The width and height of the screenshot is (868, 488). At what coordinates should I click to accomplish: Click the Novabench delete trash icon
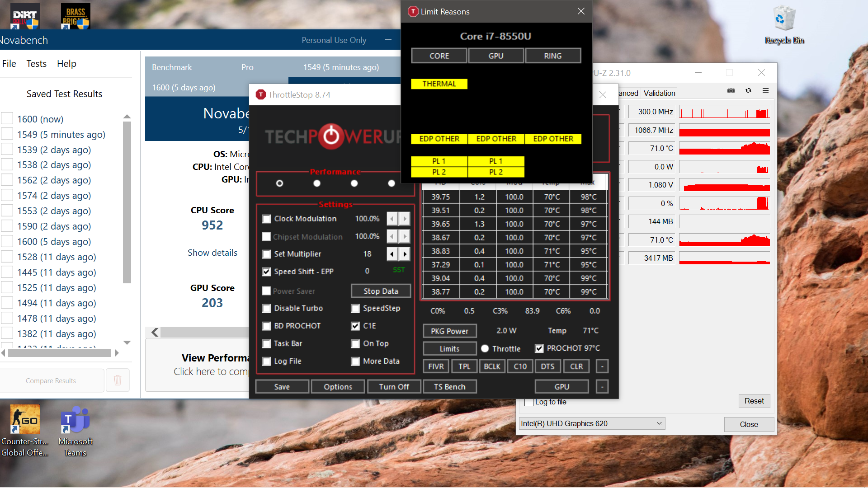[118, 380]
